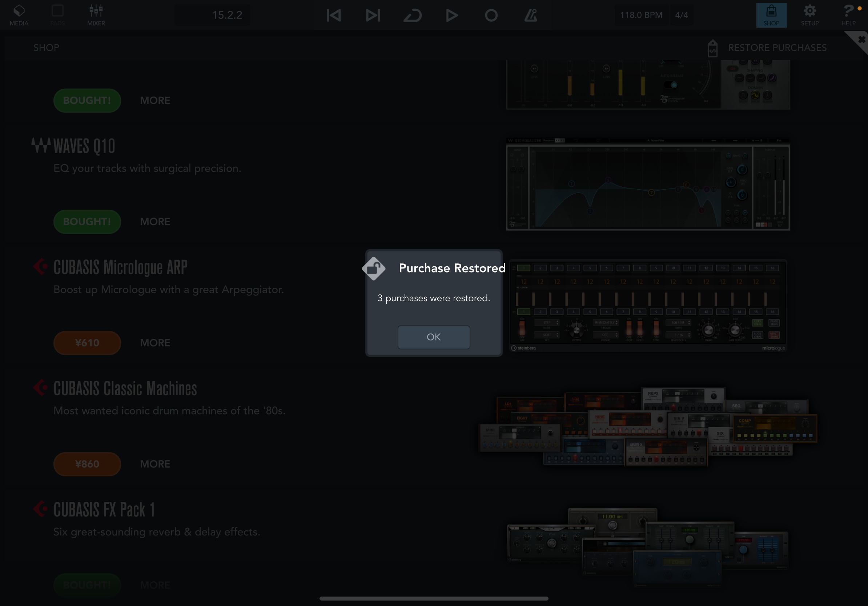Screen dimensions: 868x606
Task: Open the compressor plugin preview at top
Action: (648, 85)
